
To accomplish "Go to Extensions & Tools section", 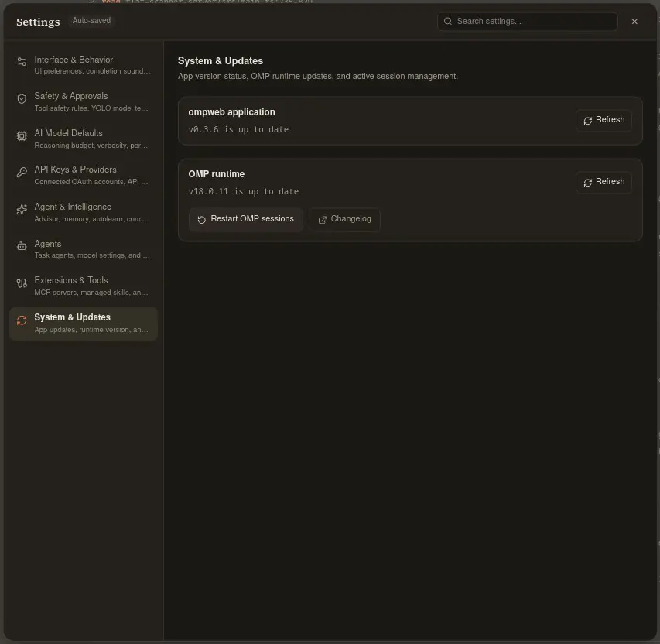I will tap(84, 286).
